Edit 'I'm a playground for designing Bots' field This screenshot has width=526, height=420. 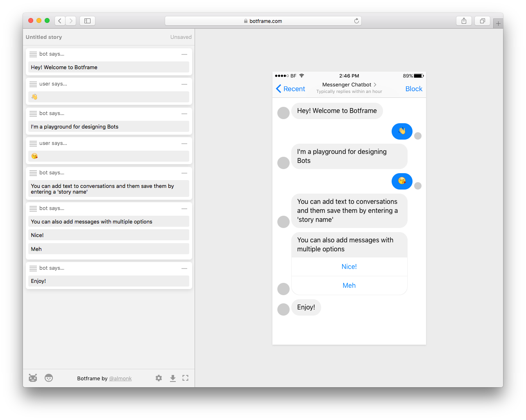point(109,126)
